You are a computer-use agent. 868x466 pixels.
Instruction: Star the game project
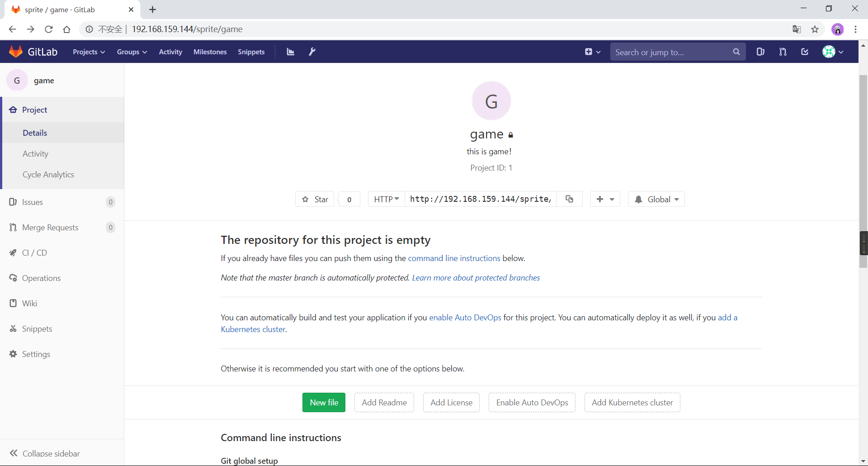coord(315,199)
